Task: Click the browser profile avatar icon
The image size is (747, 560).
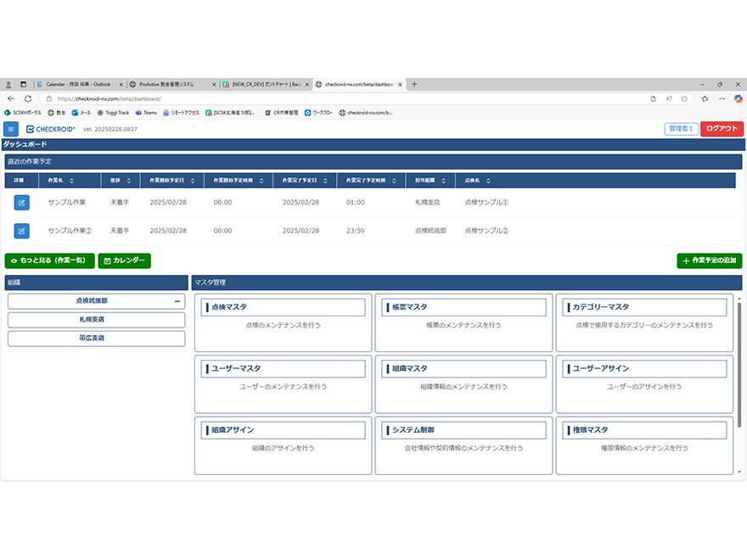Action: 8,84
